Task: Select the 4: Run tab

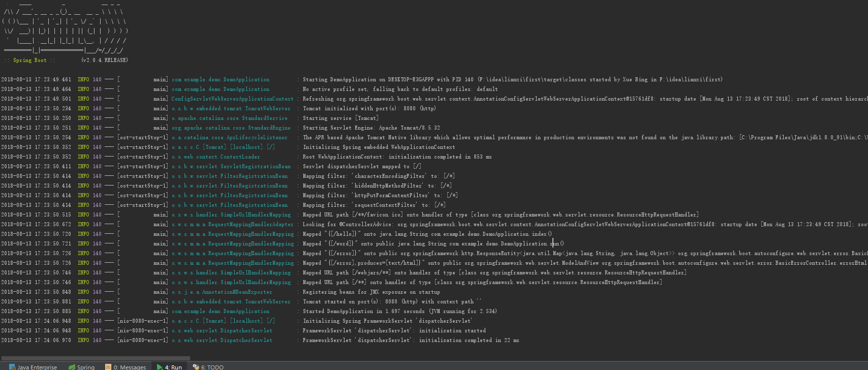Action: (170, 367)
